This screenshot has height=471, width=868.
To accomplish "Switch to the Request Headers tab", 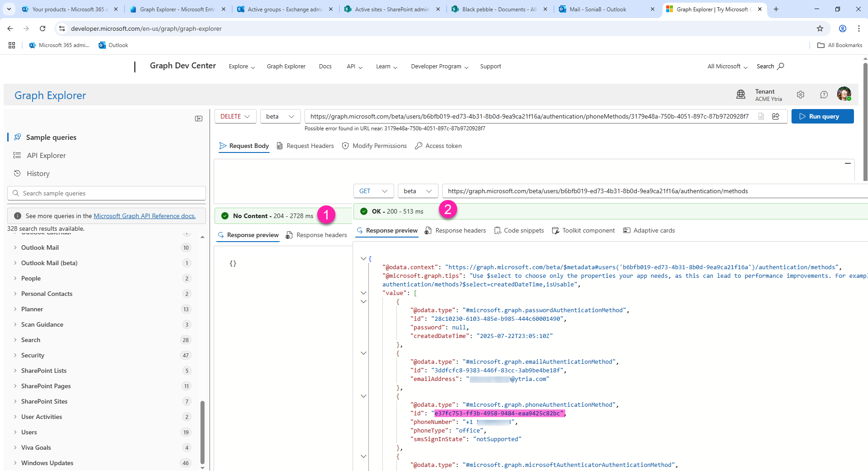I will (305, 146).
